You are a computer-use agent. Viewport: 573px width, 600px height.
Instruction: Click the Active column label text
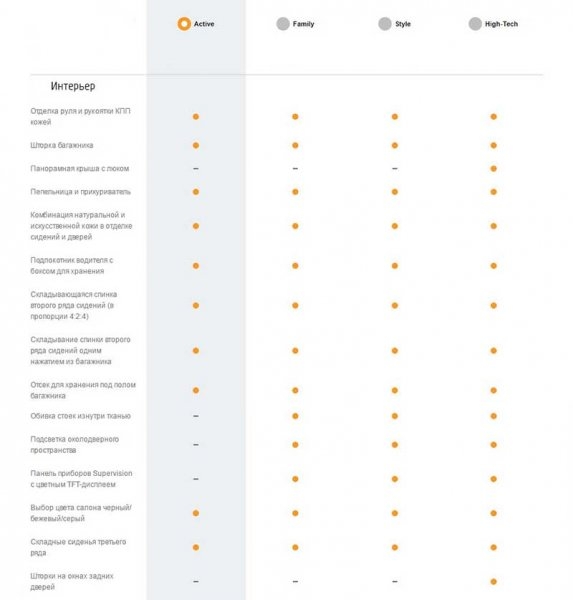point(204,24)
